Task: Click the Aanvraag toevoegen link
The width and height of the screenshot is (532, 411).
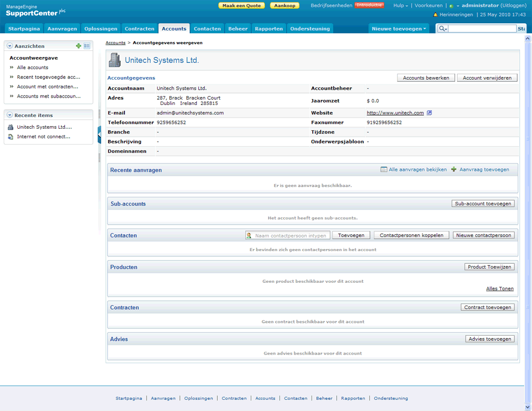Action: [484, 169]
